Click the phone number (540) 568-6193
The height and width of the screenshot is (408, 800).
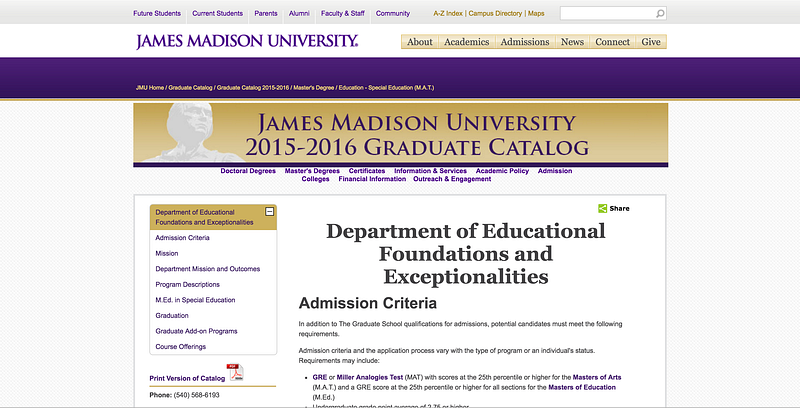tap(196, 395)
